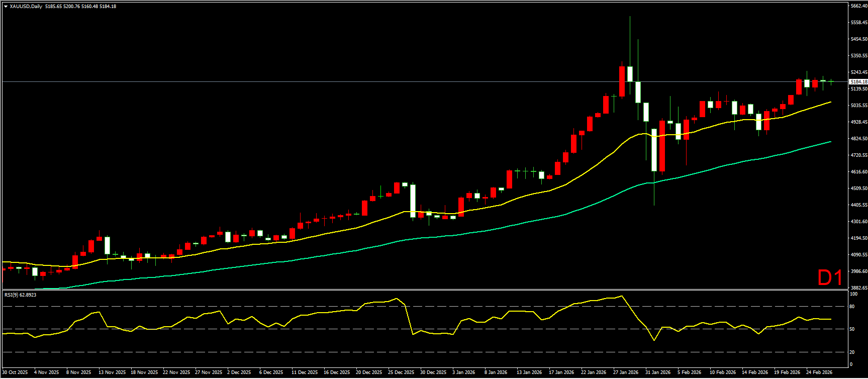Click the red D1 timeframe label

pos(830,277)
